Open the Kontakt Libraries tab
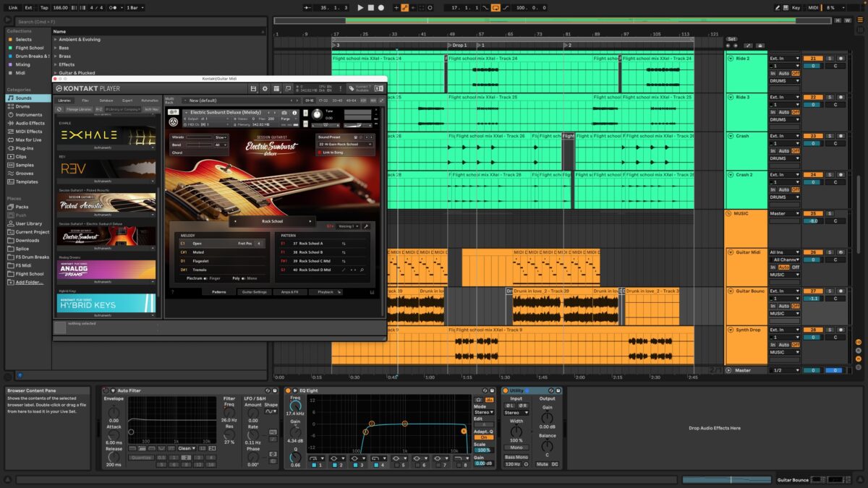This screenshot has width=868, height=488. (x=64, y=100)
